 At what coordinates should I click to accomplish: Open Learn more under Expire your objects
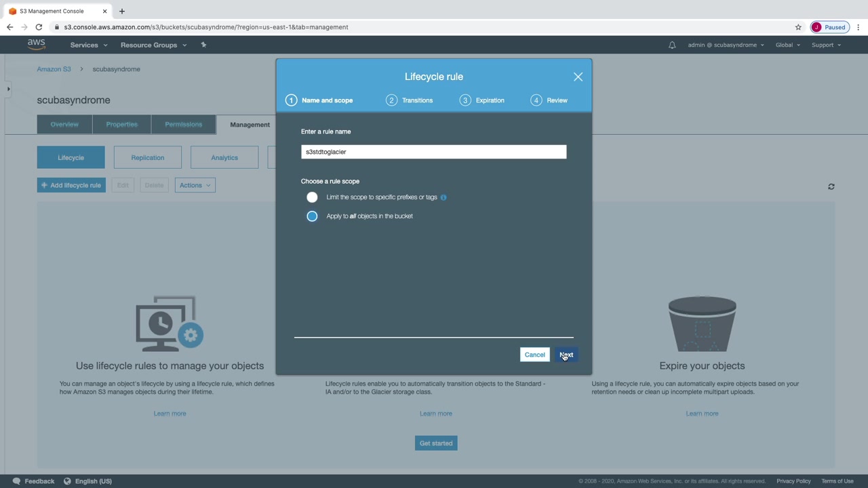[702, 413]
